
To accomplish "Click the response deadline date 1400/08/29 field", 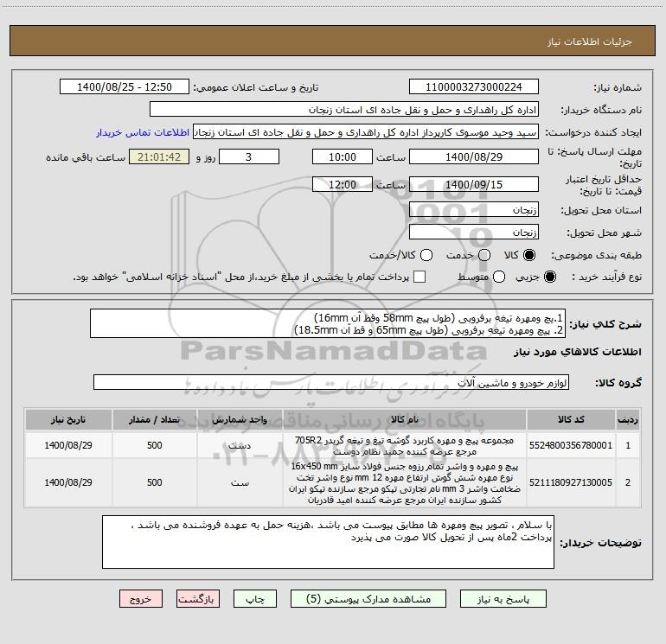I will (474, 156).
